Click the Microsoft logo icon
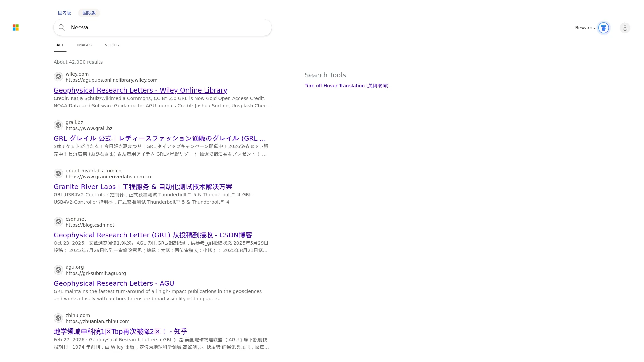Viewport: 644px width, 362px height. pos(16,27)
